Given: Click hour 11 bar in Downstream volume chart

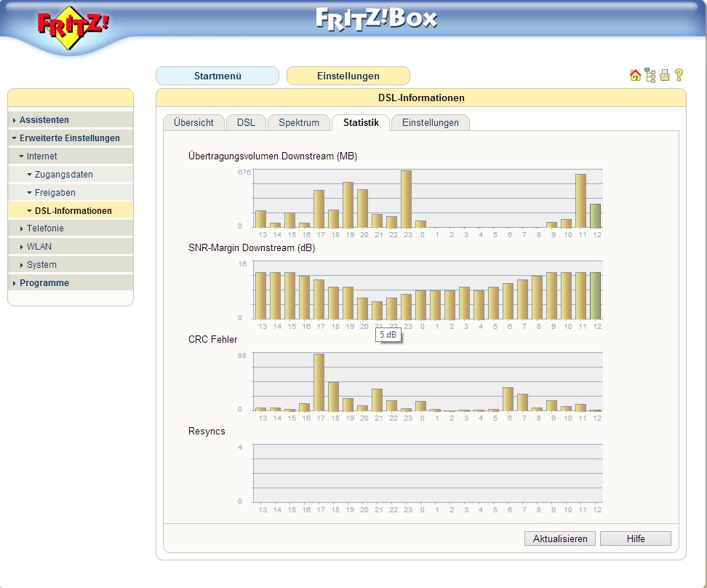Looking at the screenshot, I should [x=580, y=201].
